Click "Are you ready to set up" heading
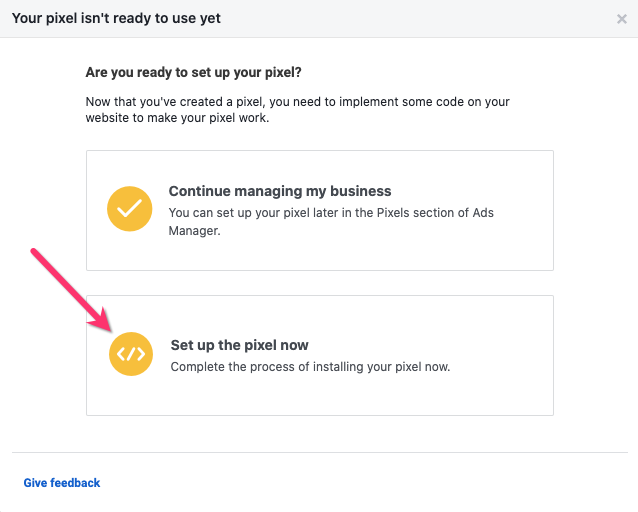 point(193,73)
